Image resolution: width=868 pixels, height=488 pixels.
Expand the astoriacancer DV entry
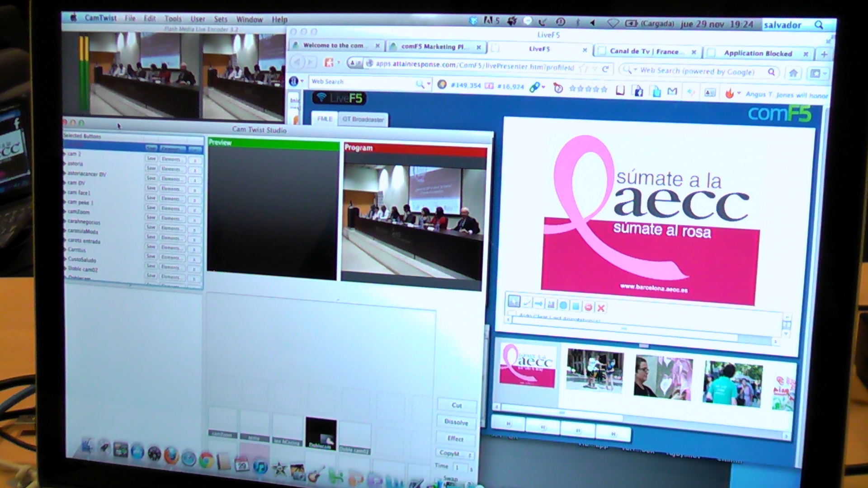[65, 174]
